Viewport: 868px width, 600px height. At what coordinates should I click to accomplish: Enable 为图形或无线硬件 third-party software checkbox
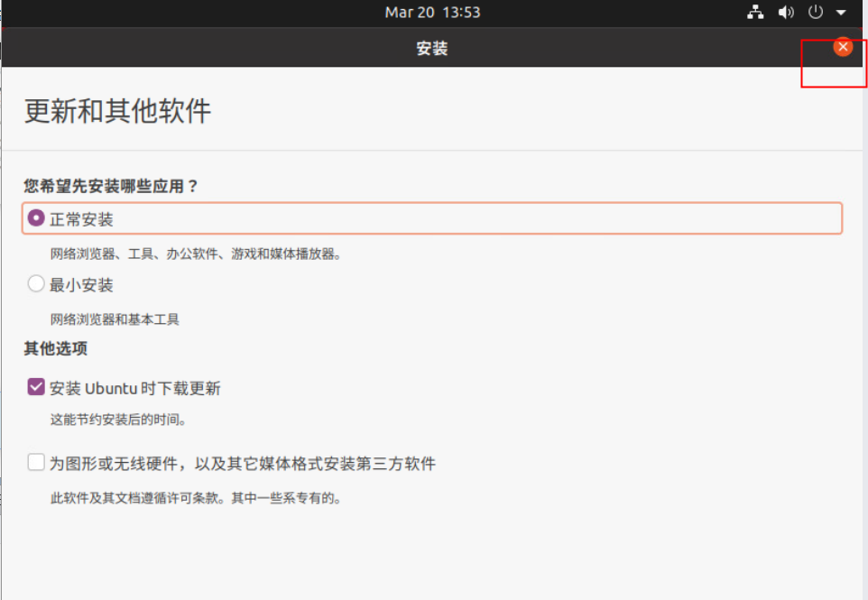click(36, 462)
